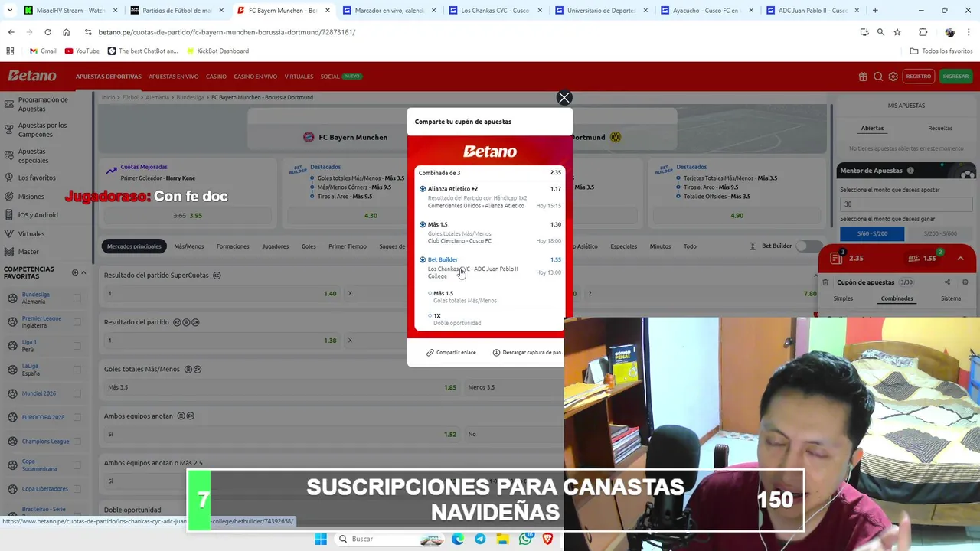Viewport: 980px width, 551px height.
Task: Close the share coupon dialog
Action: click(564, 98)
